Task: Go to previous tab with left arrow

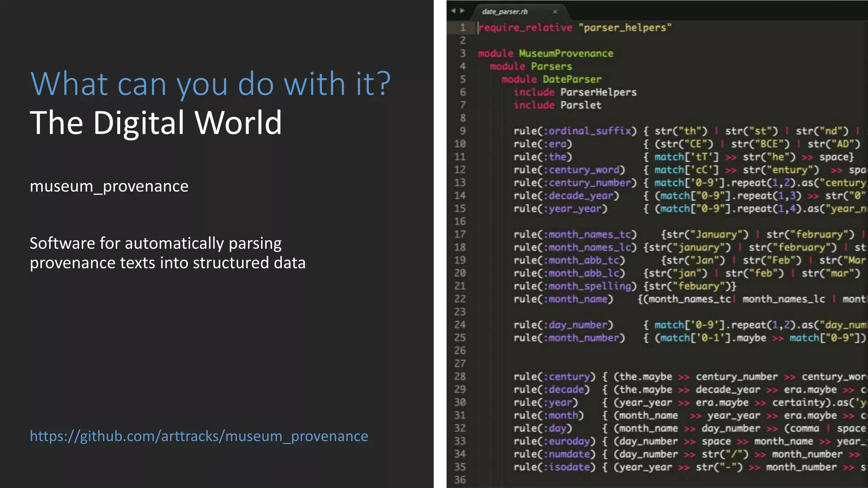Action: (453, 11)
